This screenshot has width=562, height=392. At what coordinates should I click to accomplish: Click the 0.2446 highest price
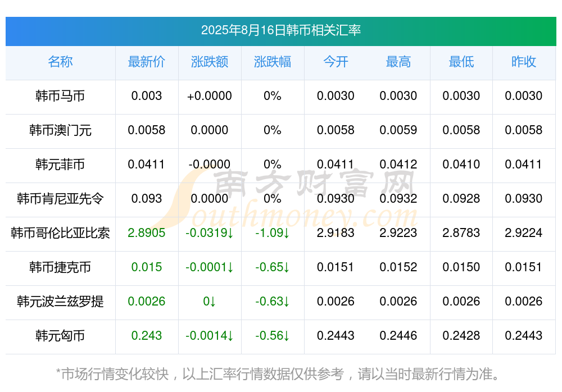398,336
